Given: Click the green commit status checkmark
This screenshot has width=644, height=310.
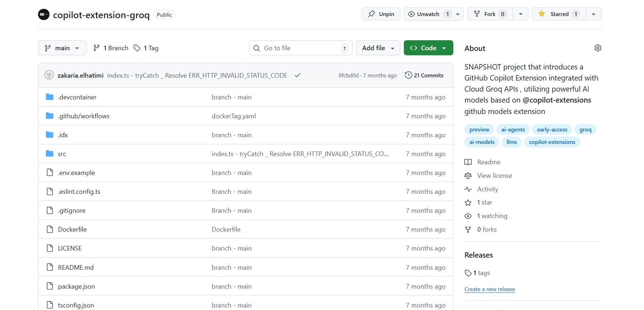Looking at the screenshot, I should click(298, 75).
